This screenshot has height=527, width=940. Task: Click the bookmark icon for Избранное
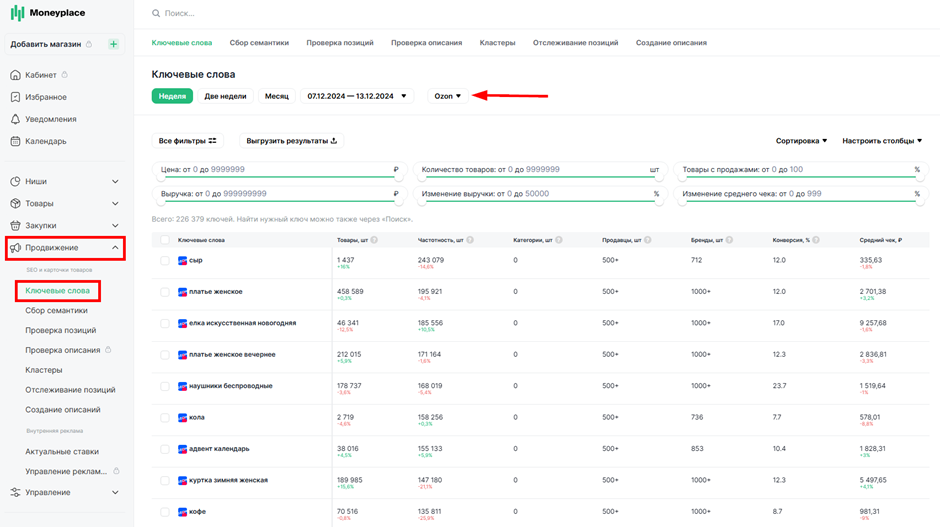(16, 97)
